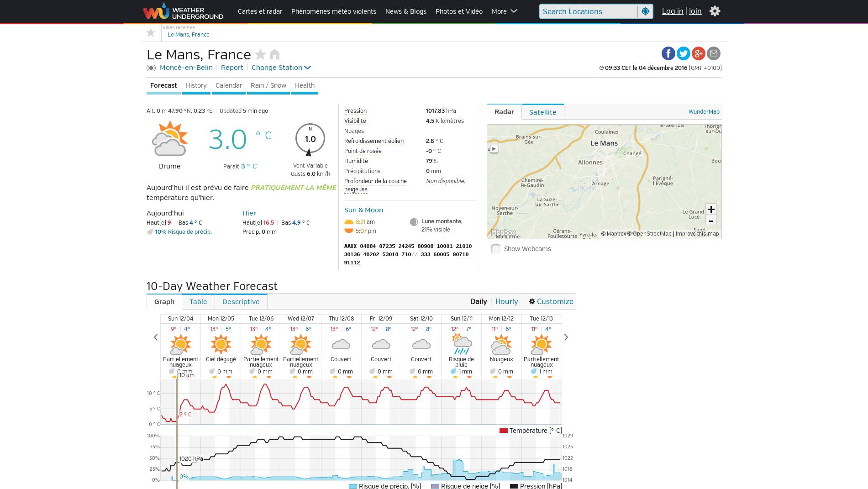868x489 pixels.
Task: Click the 10 am graph time marker
Action: pyautogui.click(x=187, y=375)
